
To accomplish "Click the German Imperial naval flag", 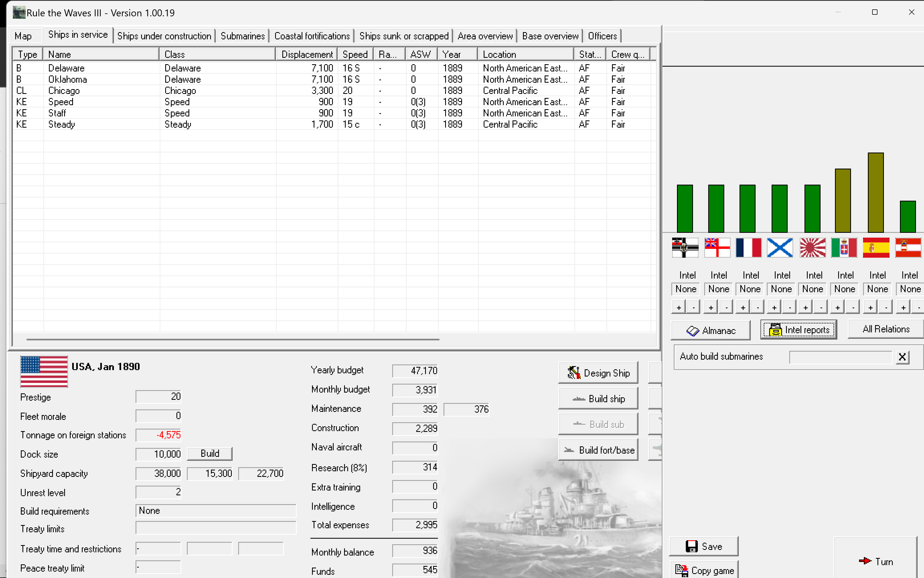I will click(685, 248).
